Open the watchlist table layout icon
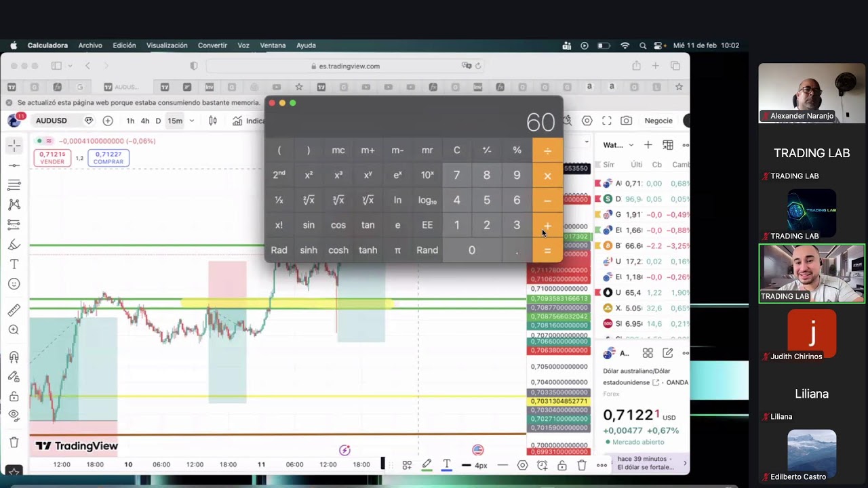The width and height of the screenshot is (868, 488). [668, 145]
